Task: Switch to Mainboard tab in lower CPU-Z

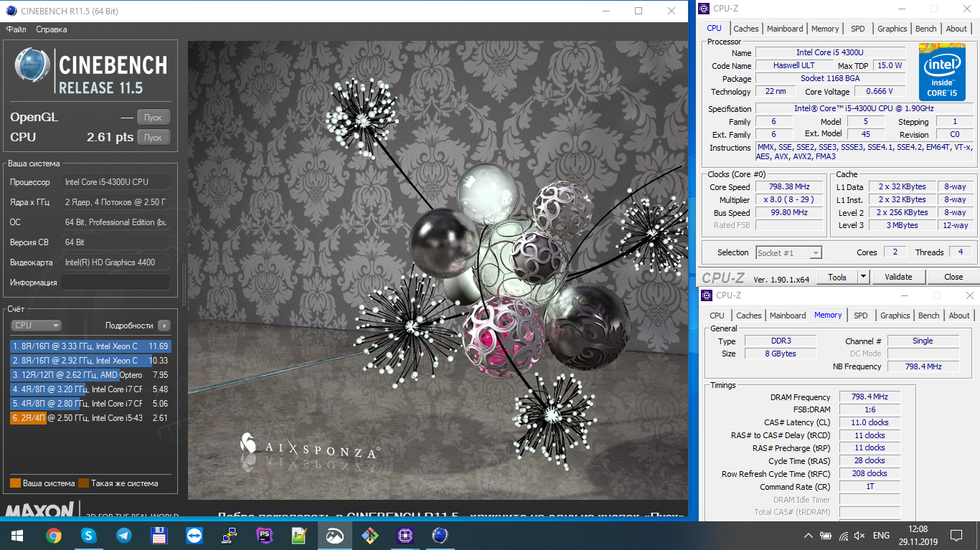Action: pos(788,316)
